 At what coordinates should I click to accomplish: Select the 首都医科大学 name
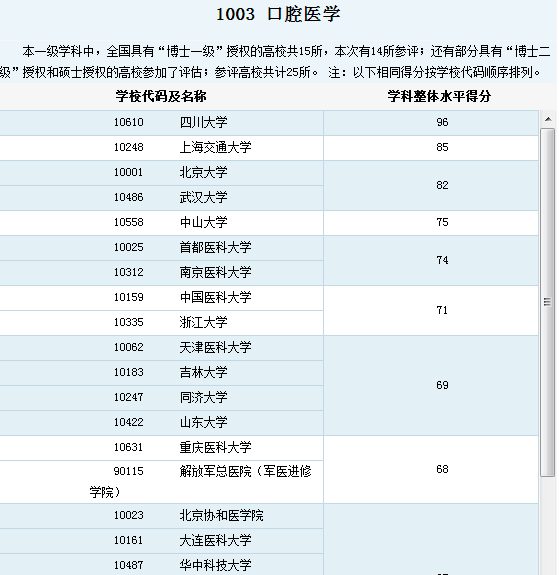pos(216,247)
